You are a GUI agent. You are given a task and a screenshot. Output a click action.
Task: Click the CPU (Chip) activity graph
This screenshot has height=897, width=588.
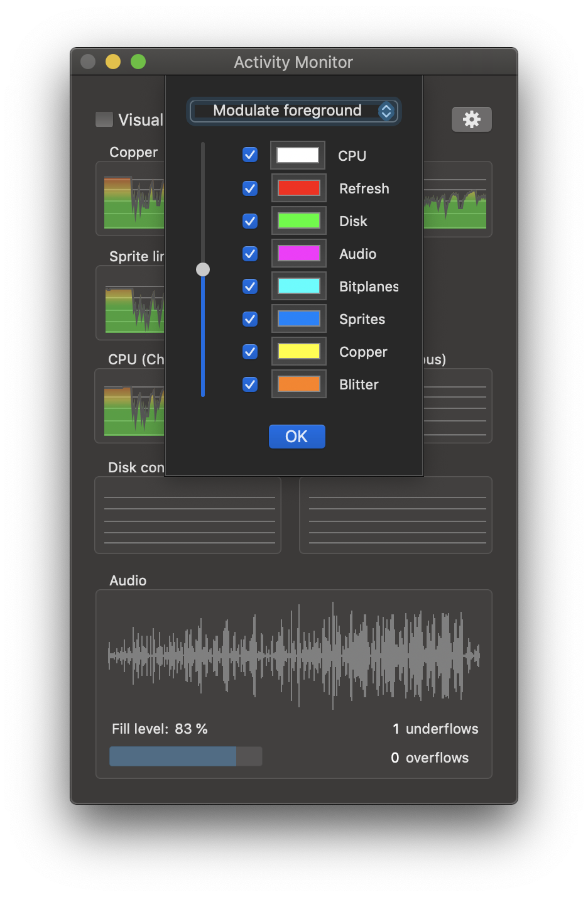tap(130, 406)
